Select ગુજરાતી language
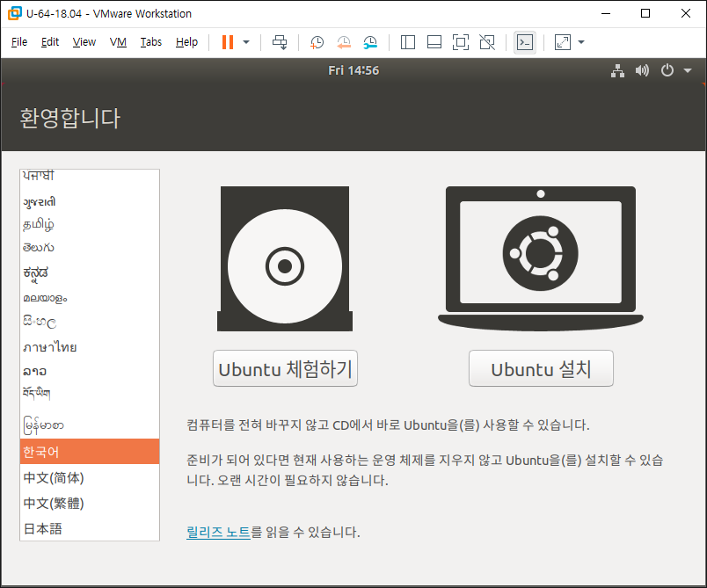 click(x=90, y=201)
